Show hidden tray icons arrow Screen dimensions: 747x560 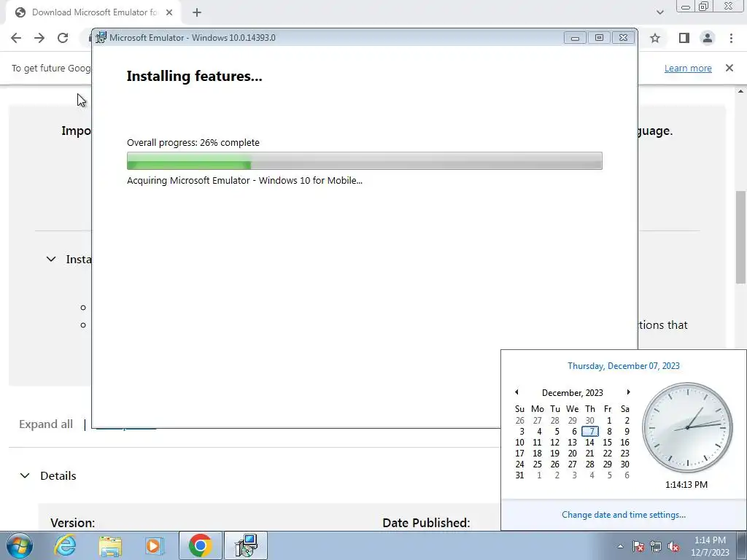620,546
